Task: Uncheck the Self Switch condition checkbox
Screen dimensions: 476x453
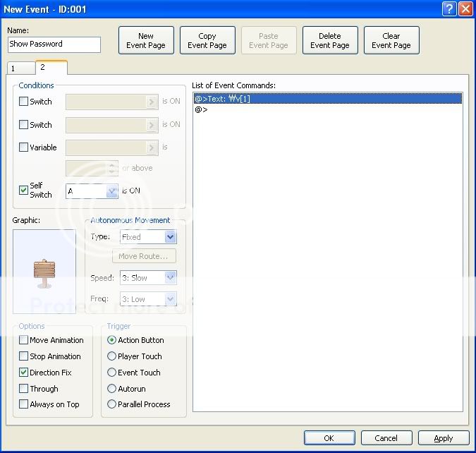Action: pos(24,191)
